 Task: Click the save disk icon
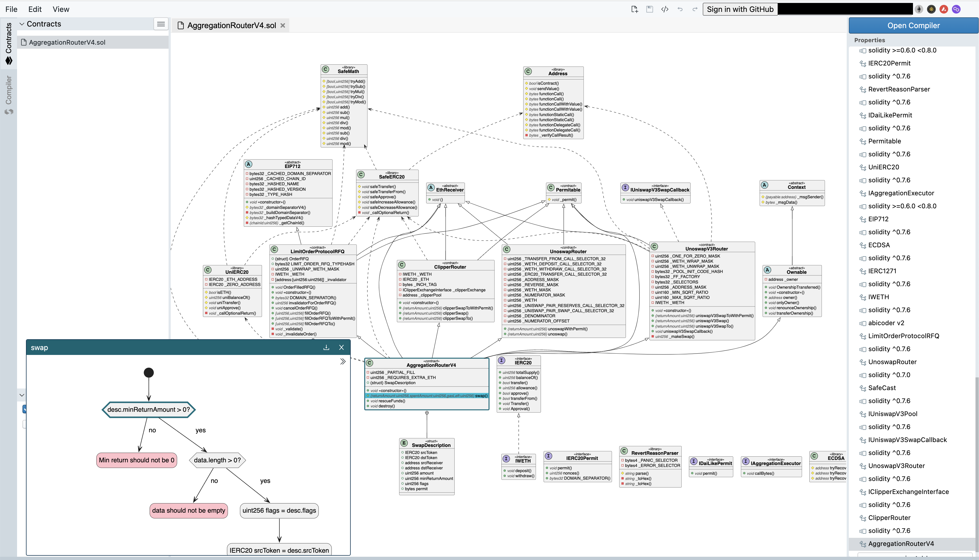coord(649,9)
